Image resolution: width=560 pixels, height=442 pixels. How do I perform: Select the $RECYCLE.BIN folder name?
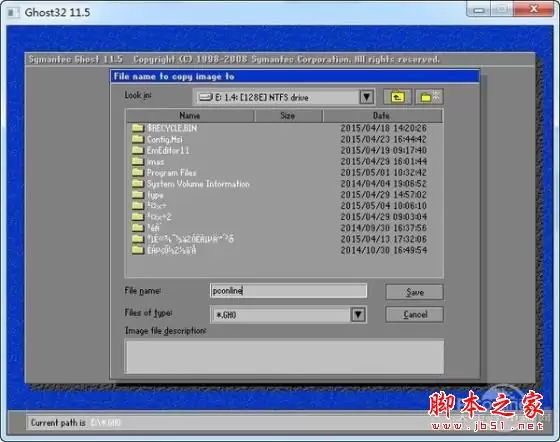[172, 128]
